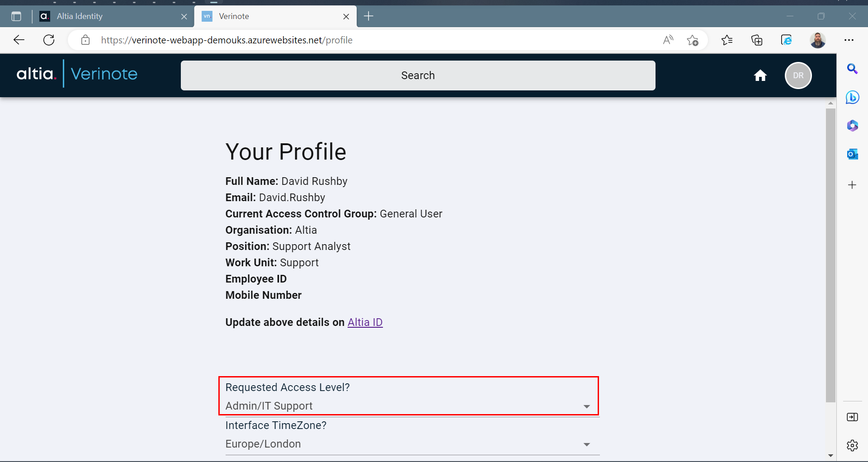
Task: Close the Verinote tab
Action: tap(346, 16)
